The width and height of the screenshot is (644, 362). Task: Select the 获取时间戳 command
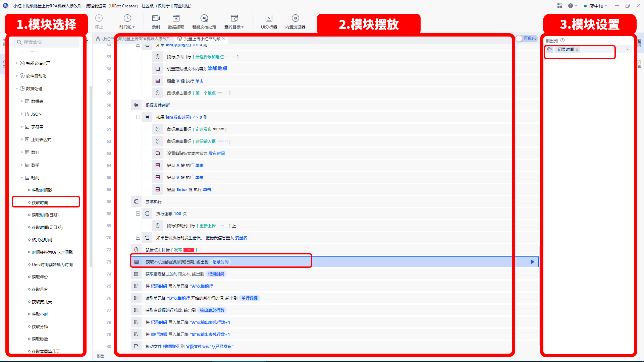[x=42, y=190]
